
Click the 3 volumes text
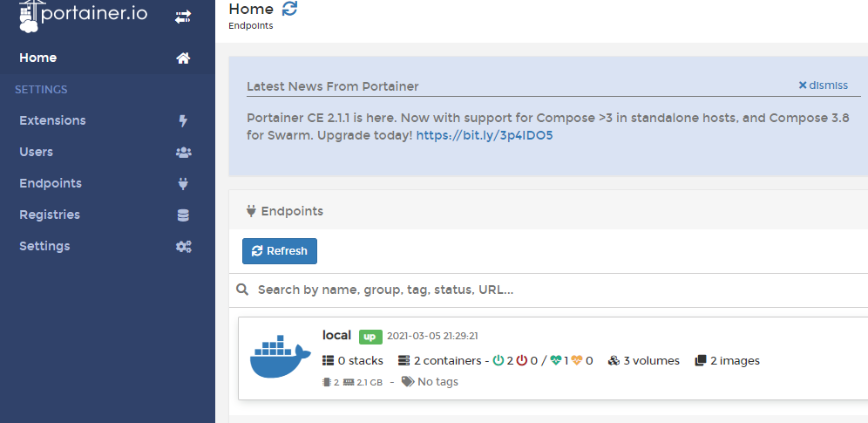tap(652, 360)
